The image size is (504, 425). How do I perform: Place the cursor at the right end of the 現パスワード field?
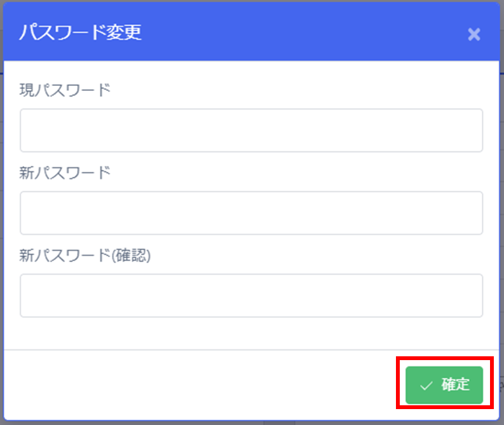point(475,130)
